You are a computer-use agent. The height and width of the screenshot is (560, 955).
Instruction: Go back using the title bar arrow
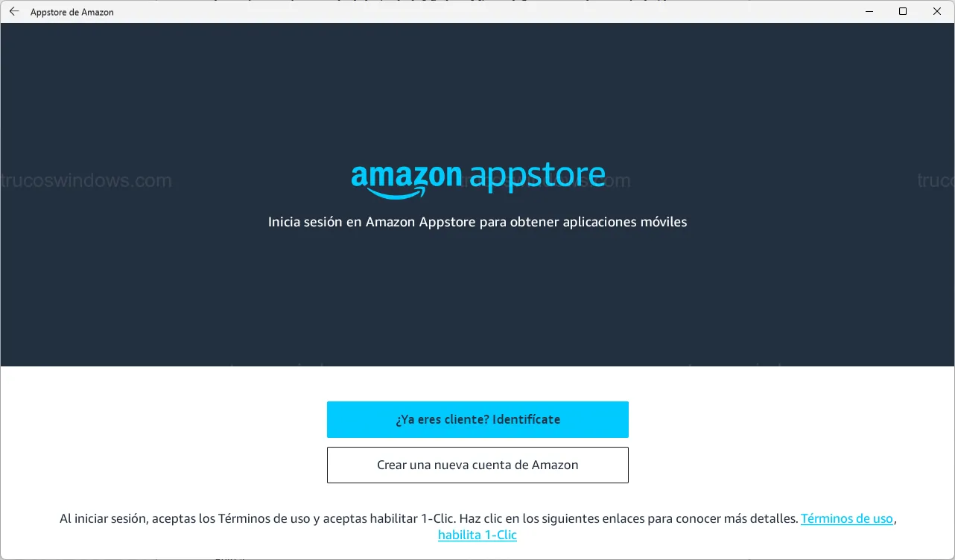[14, 12]
